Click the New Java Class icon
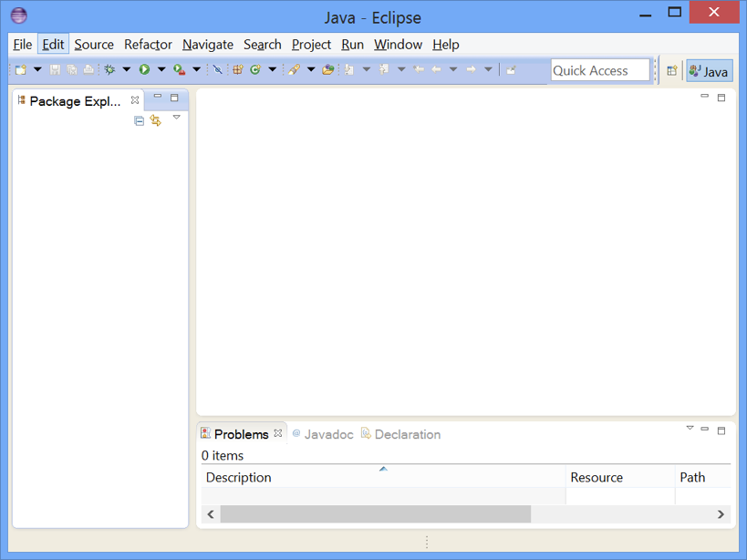Screen dimensions: 747x560 coord(255,70)
